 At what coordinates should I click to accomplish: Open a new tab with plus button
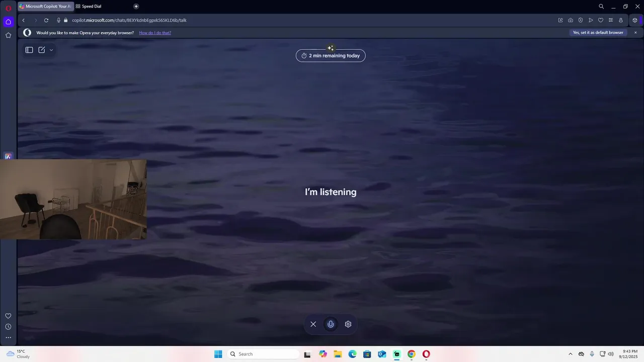136,7
